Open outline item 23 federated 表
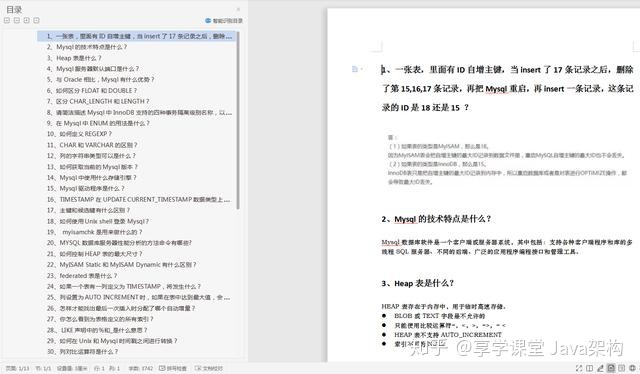The width and height of the screenshot is (640, 374). click(82, 276)
